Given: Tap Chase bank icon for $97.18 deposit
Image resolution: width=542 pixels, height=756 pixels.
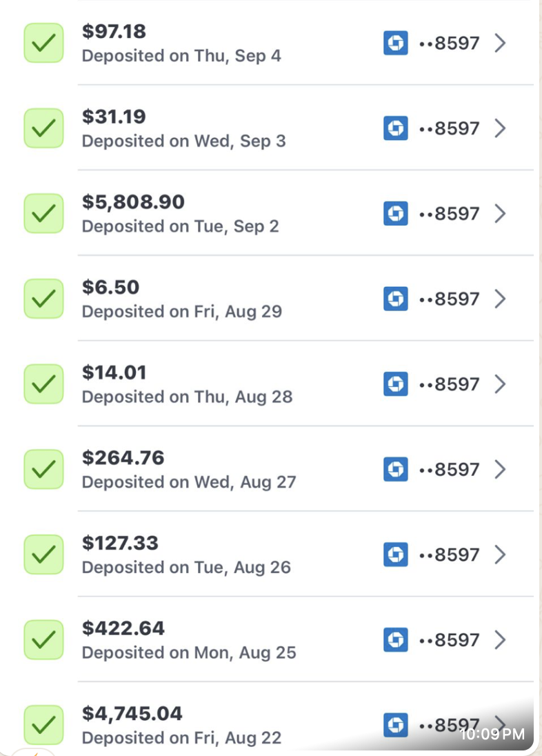Looking at the screenshot, I should pos(395,43).
